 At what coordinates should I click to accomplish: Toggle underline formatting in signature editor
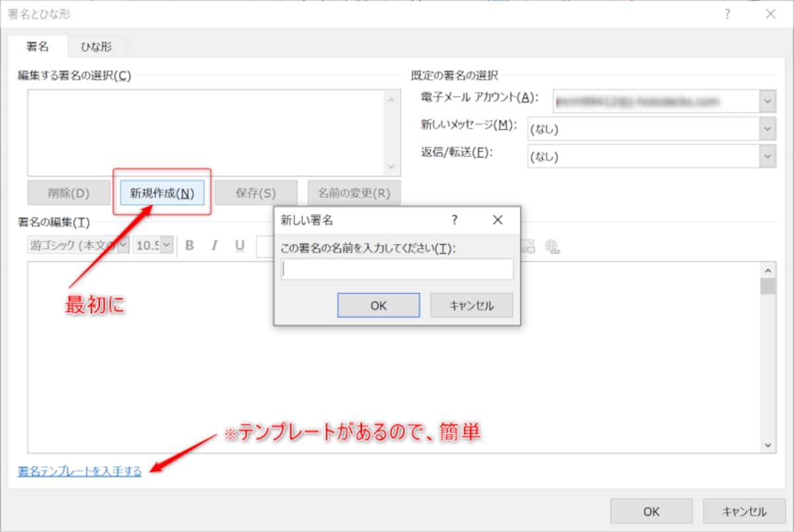click(240, 245)
